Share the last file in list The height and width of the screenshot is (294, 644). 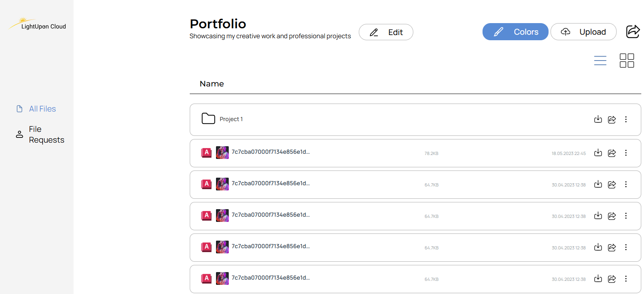[612, 279]
